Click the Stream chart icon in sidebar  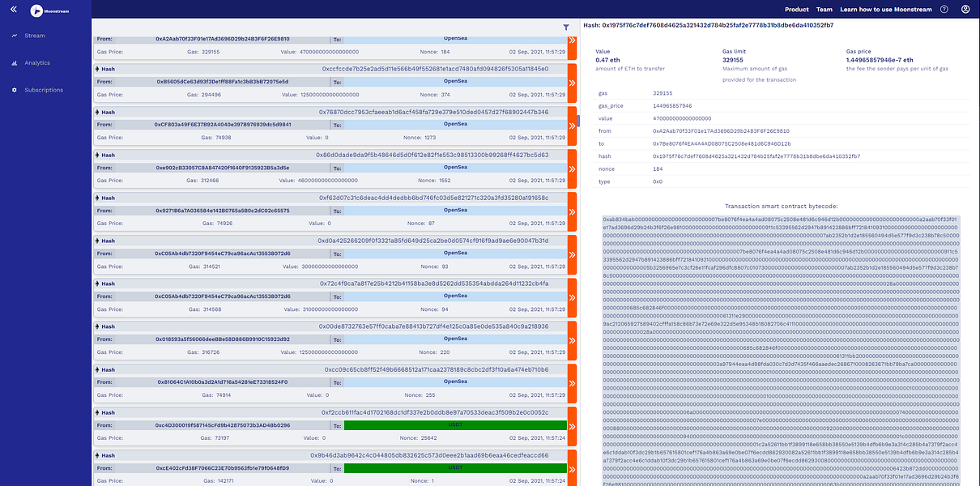coord(14,36)
